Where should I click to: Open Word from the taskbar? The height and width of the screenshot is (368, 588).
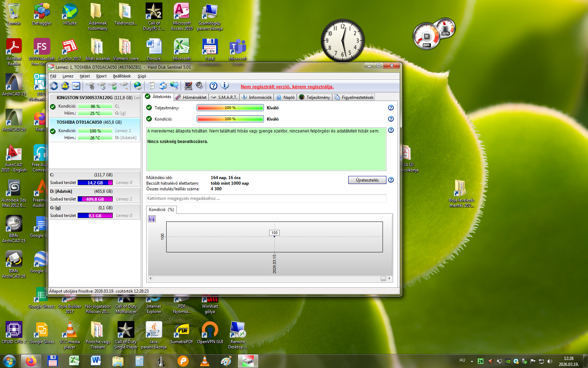(96, 361)
